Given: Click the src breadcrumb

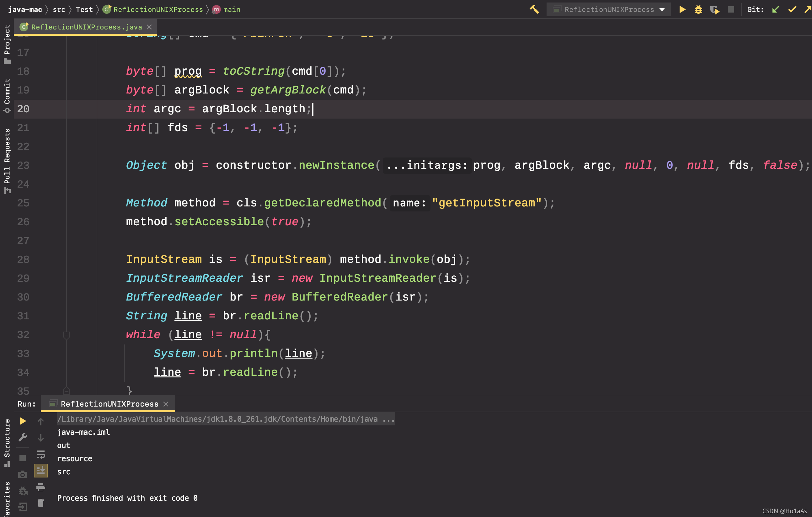Looking at the screenshot, I should (x=59, y=9).
